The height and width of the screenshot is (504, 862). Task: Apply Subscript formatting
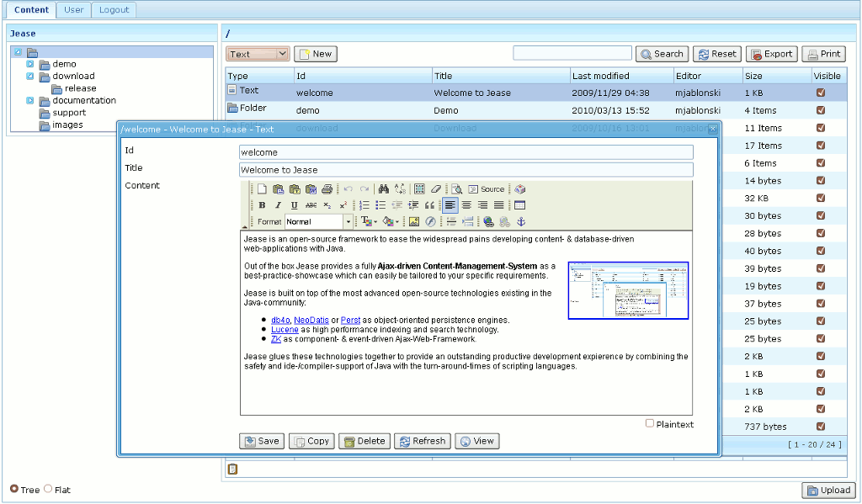pyautogui.click(x=327, y=205)
